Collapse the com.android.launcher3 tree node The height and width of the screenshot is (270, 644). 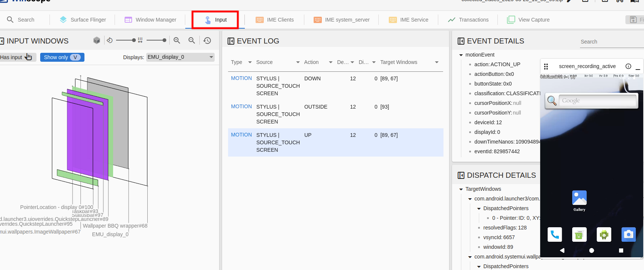[x=470, y=199]
